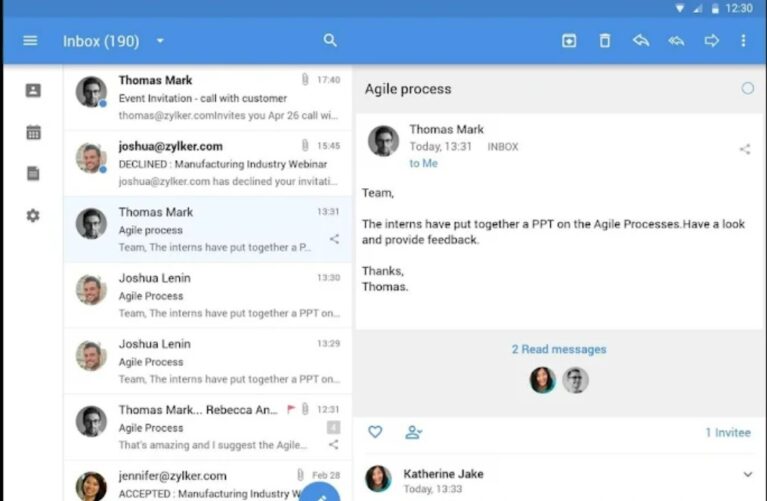Select the highlighted Thomas Mark 13:31 email
Image resolution: width=767 pixels, height=501 pixels.
point(208,229)
